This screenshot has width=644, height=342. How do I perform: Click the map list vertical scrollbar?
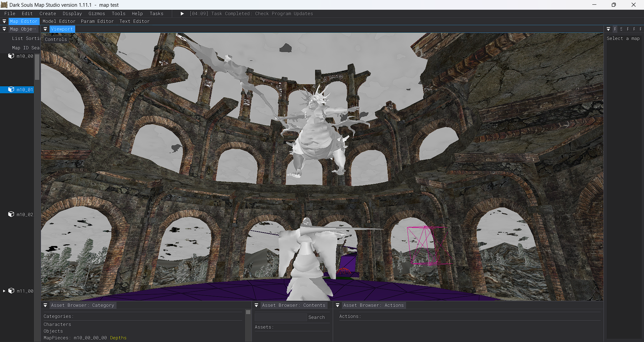coord(37,67)
